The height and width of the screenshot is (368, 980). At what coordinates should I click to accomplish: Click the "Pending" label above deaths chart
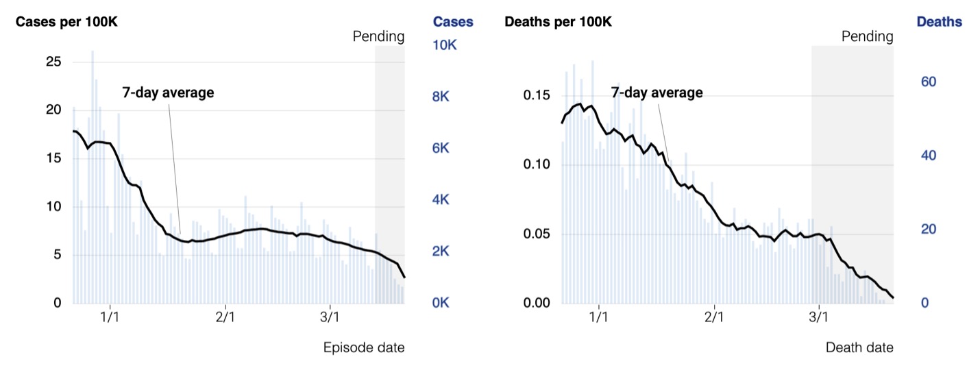pos(867,36)
